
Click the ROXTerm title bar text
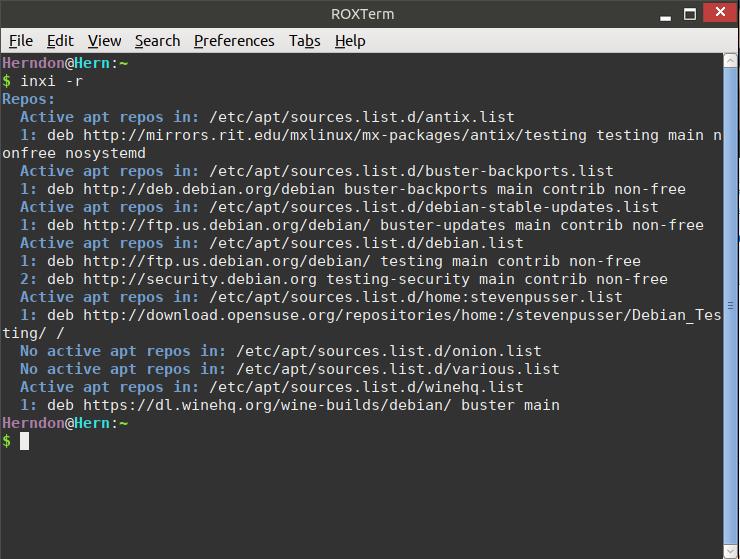tap(362, 14)
